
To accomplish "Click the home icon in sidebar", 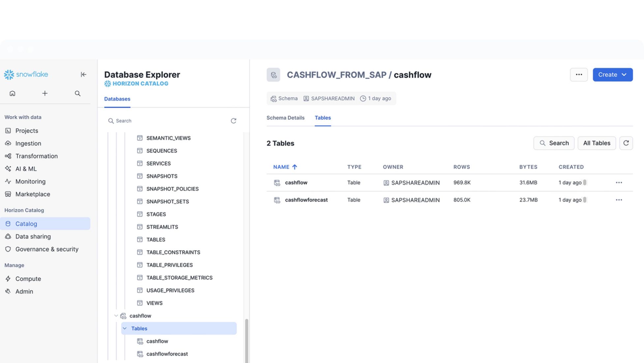I will [13, 93].
